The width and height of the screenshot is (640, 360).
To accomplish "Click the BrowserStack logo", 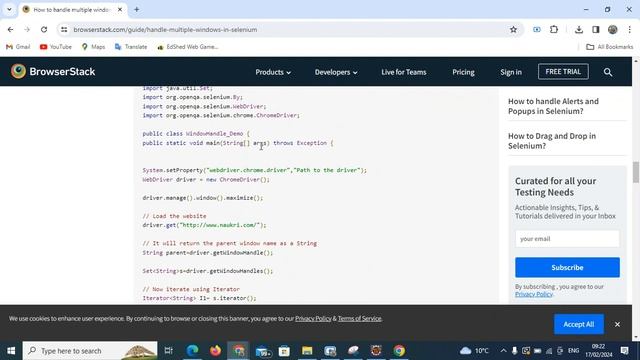I will 53,71.
